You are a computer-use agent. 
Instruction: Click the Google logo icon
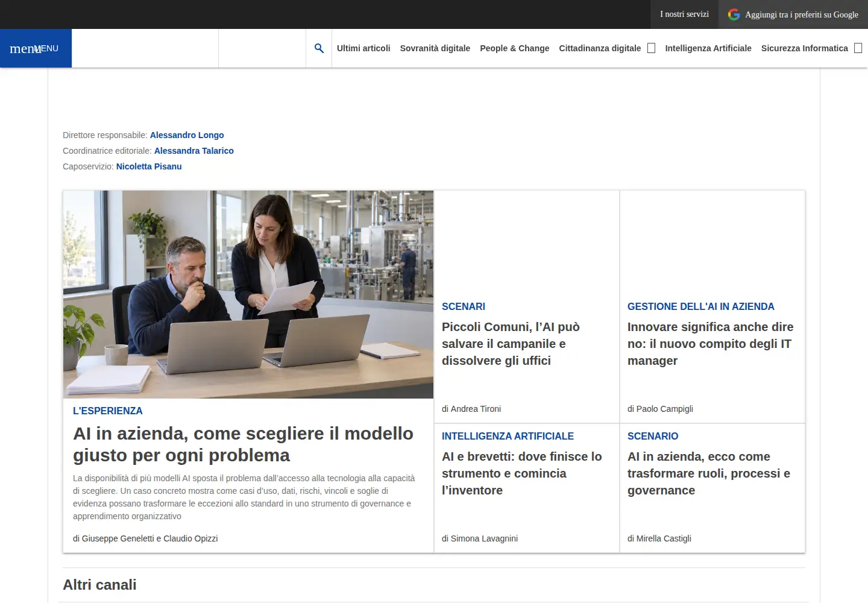tap(734, 14)
